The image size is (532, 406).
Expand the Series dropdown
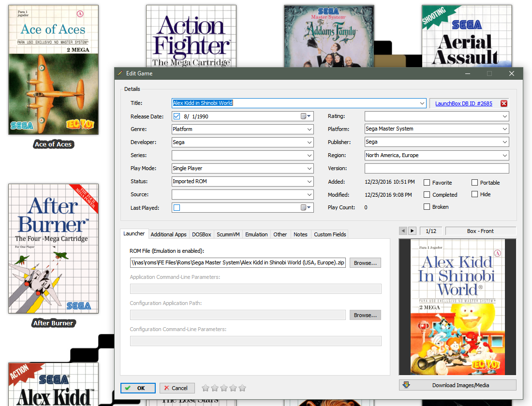[x=310, y=155]
